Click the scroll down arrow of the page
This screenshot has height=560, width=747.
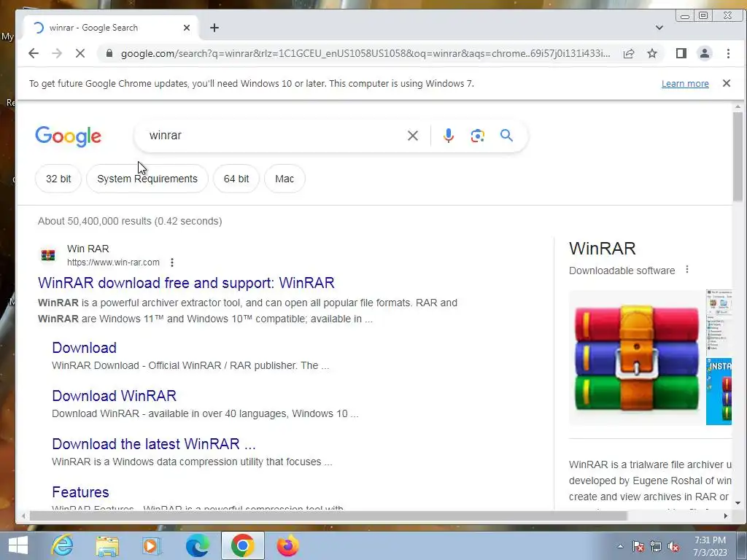738,503
